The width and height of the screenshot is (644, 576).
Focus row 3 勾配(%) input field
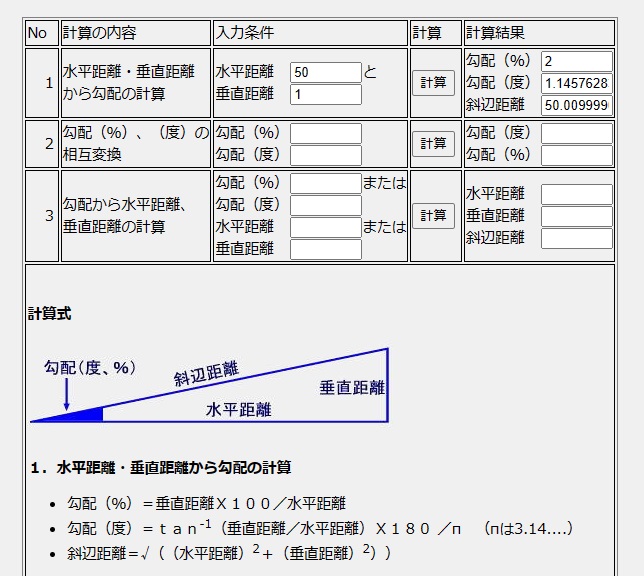(326, 183)
